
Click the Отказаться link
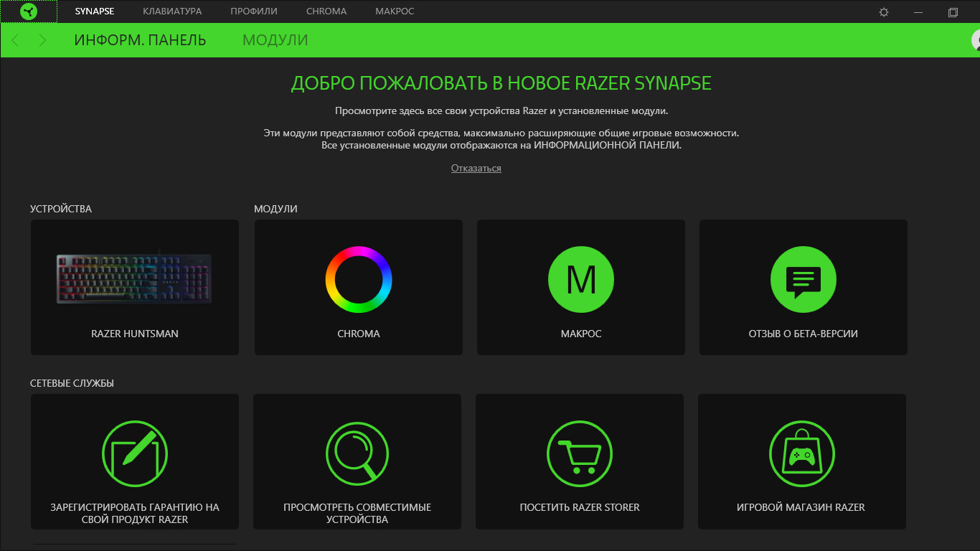click(476, 168)
